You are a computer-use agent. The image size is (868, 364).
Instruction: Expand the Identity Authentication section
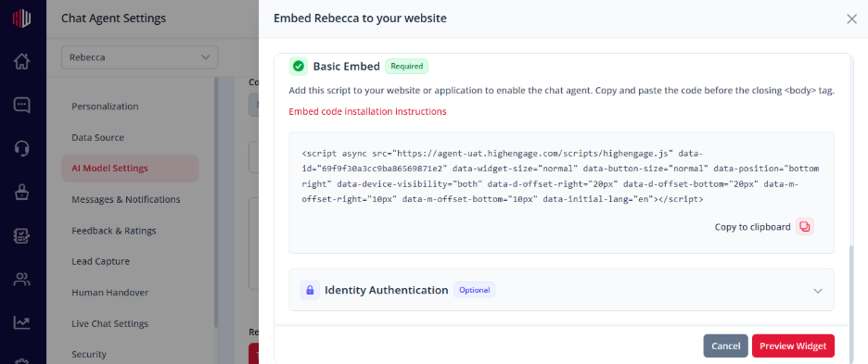click(818, 291)
